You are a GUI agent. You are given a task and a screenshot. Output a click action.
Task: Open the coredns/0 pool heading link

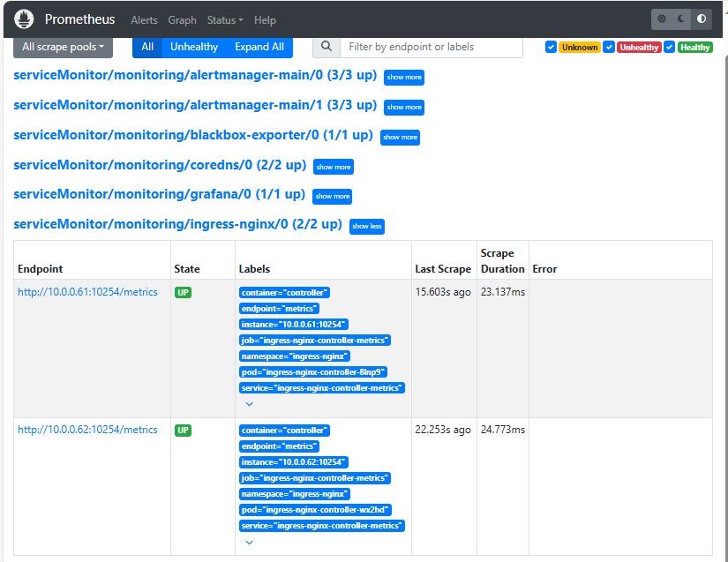160,165
